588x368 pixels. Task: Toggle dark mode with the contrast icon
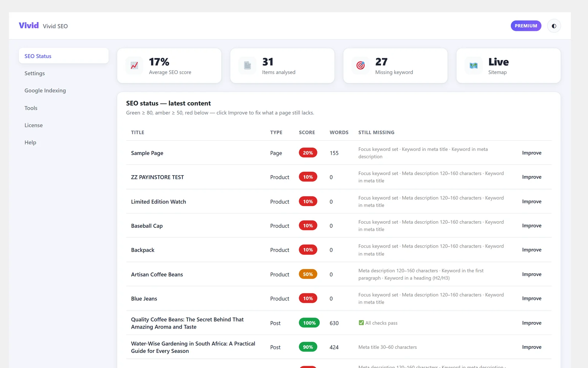(x=554, y=26)
